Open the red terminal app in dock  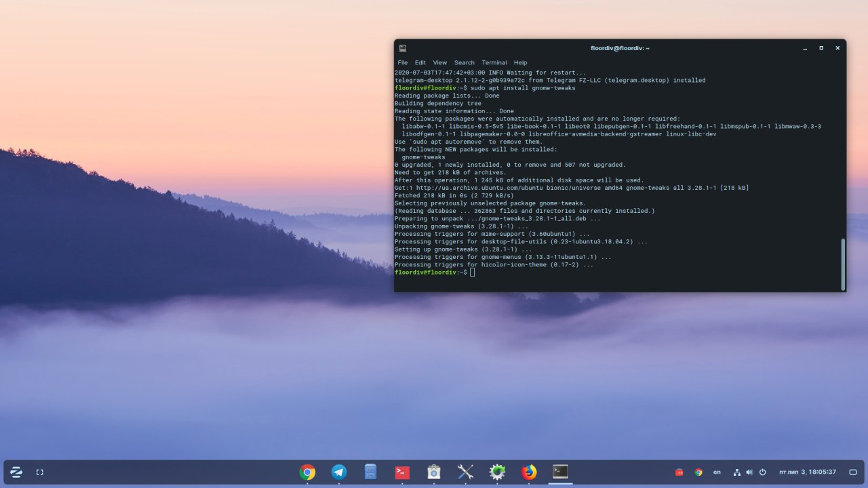coord(402,472)
